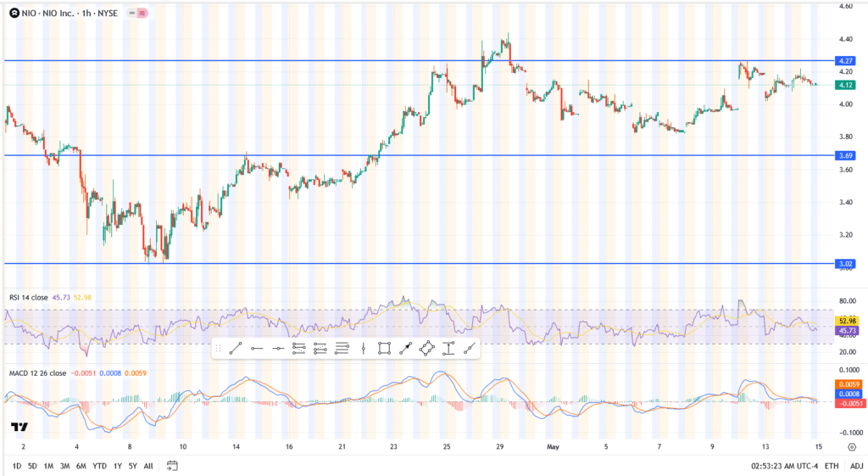Select the stacked horizontal levels drawing tool
Viewport: 868px width, 476px height.
coord(342,349)
